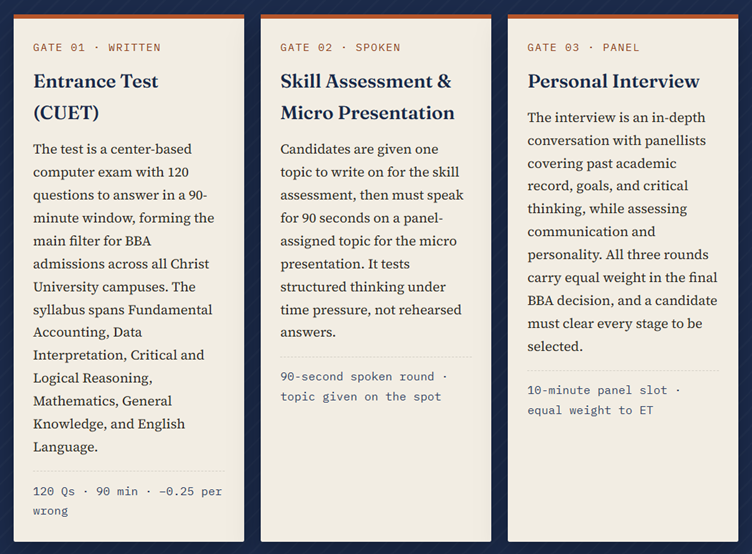
Task: Click the '90-second spoken round' footer note
Action: pyautogui.click(x=364, y=387)
